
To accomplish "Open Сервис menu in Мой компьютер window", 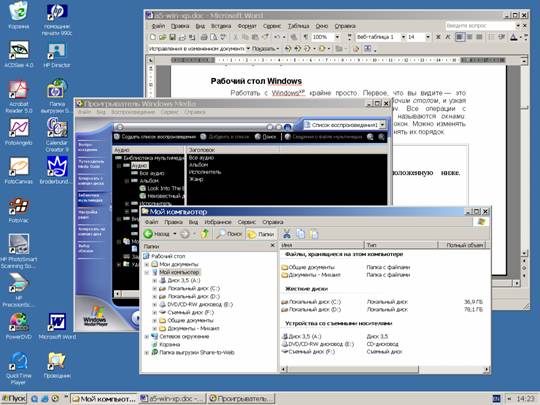I will (x=247, y=222).
